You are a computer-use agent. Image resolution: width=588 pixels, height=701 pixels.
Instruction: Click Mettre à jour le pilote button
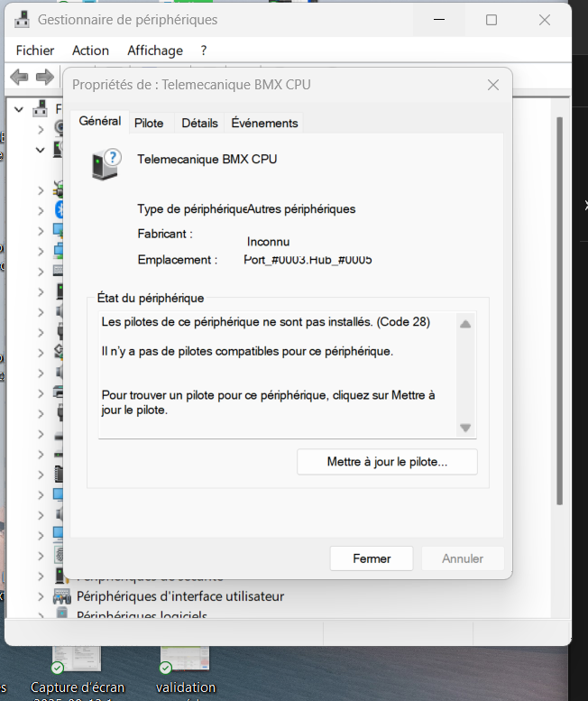click(387, 462)
